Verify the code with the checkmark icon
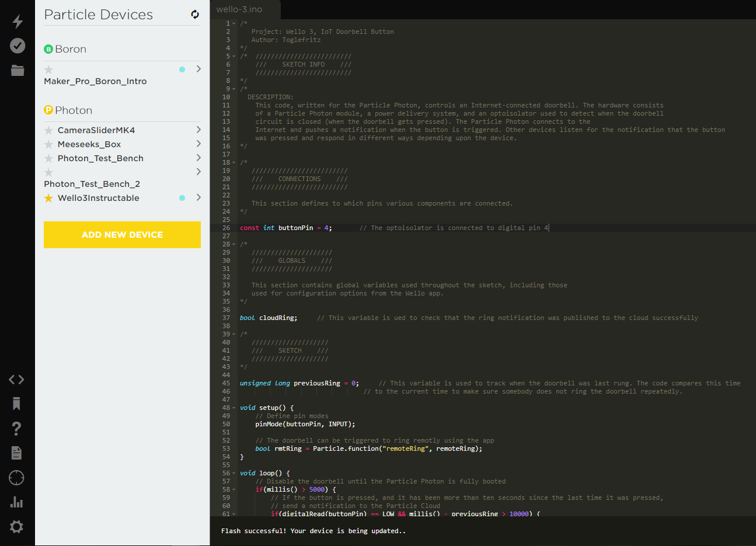Viewport: 756px width, 546px height. click(17, 46)
